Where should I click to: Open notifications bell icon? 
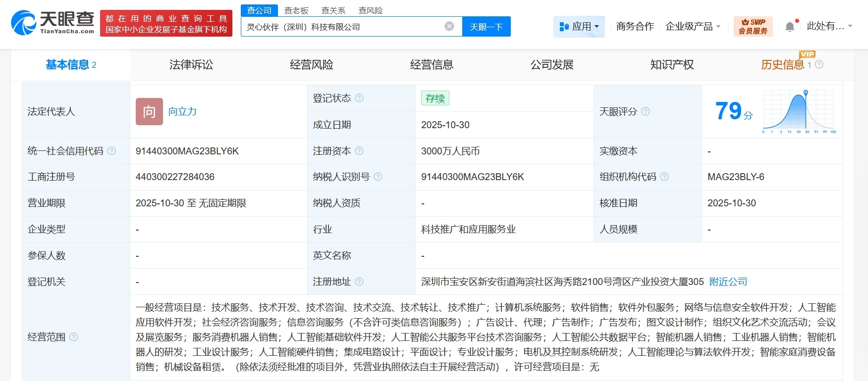pos(790,27)
